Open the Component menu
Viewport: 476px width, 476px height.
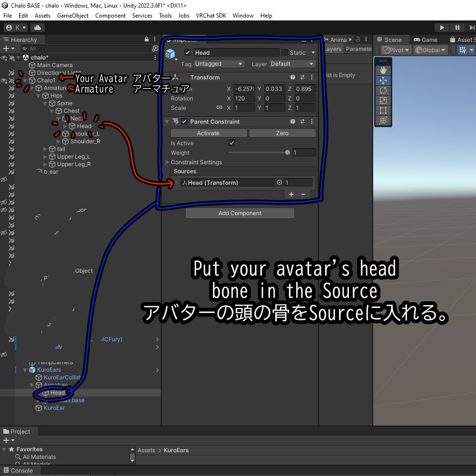tap(110, 16)
